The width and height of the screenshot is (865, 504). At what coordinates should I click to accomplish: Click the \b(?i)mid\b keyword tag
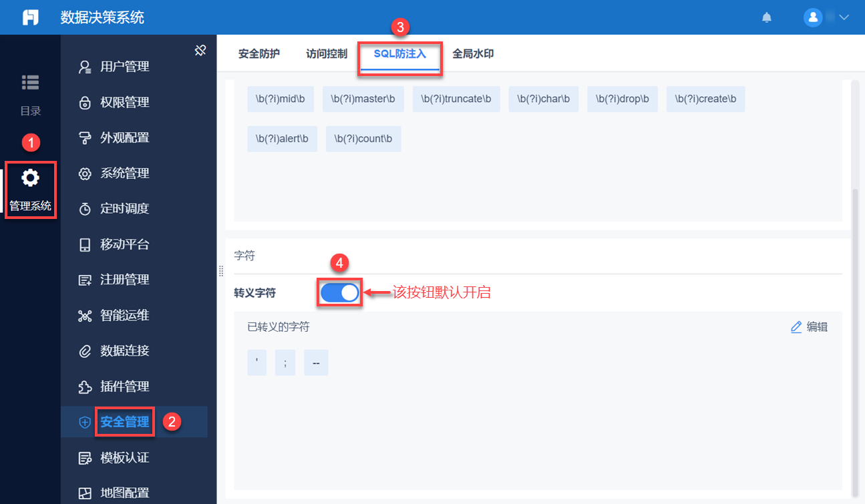point(281,99)
